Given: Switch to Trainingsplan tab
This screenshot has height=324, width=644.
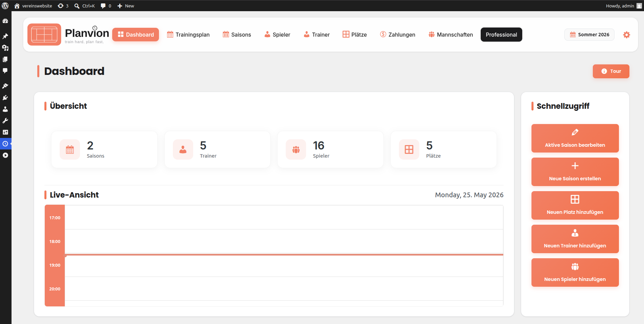Looking at the screenshot, I should 188,35.
